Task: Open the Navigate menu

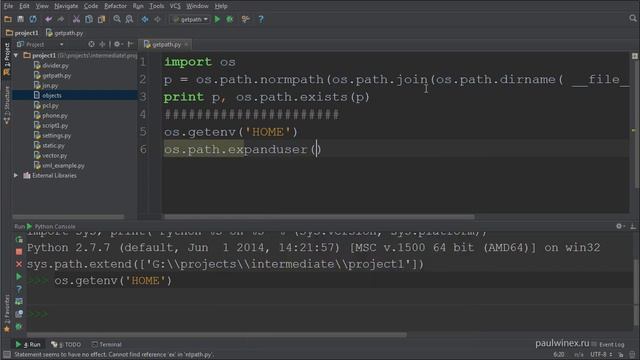Action: tap(66, 6)
